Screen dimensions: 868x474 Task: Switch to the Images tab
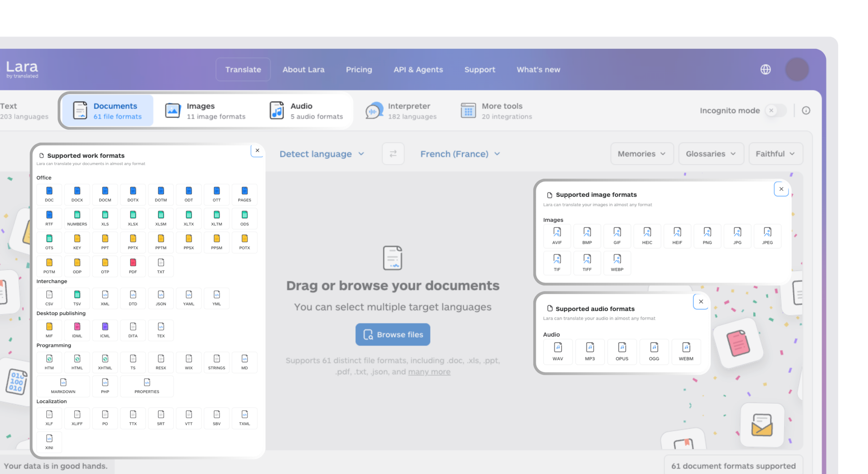(x=205, y=111)
